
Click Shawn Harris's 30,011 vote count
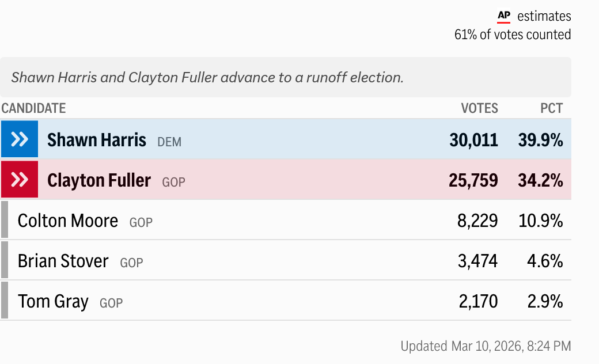tap(473, 140)
